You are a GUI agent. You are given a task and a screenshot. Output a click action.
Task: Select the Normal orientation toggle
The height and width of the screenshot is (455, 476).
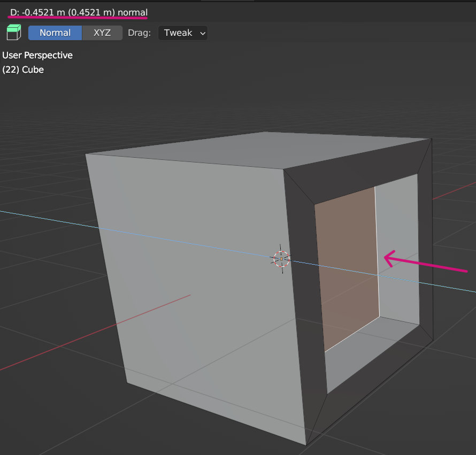[55, 33]
